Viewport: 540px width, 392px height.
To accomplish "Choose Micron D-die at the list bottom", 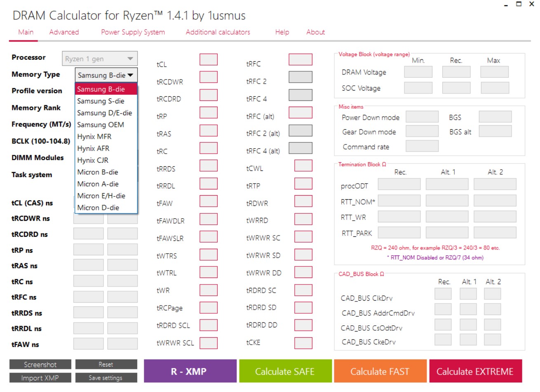I will coord(106,208).
